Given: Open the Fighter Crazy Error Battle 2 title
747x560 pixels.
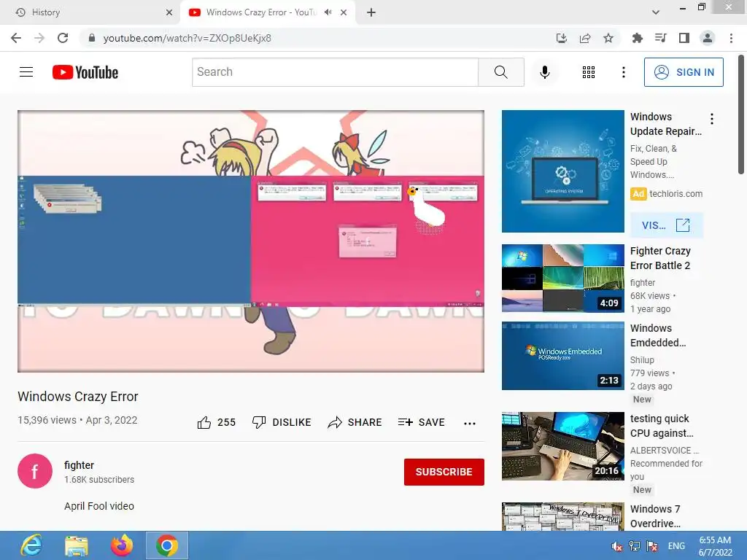Looking at the screenshot, I should point(660,258).
